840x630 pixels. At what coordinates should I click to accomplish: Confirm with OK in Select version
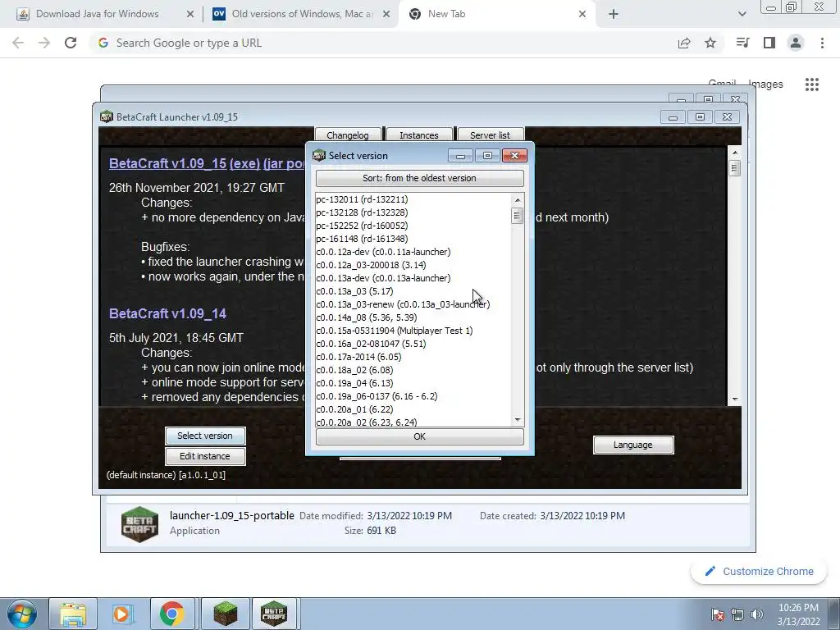click(419, 436)
